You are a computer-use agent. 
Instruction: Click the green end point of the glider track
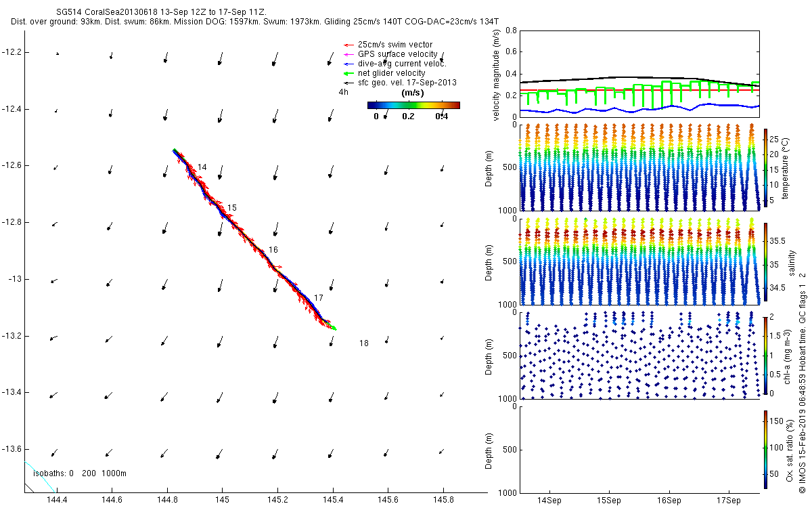point(334,329)
